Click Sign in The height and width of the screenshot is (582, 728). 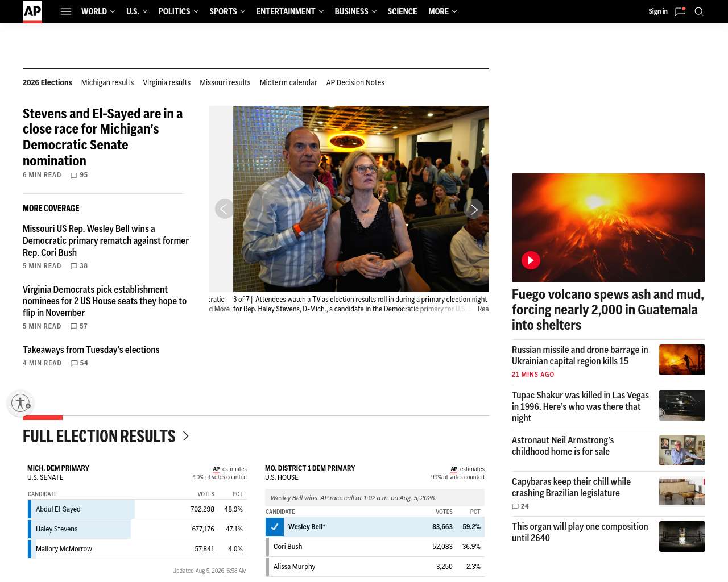tap(658, 11)
